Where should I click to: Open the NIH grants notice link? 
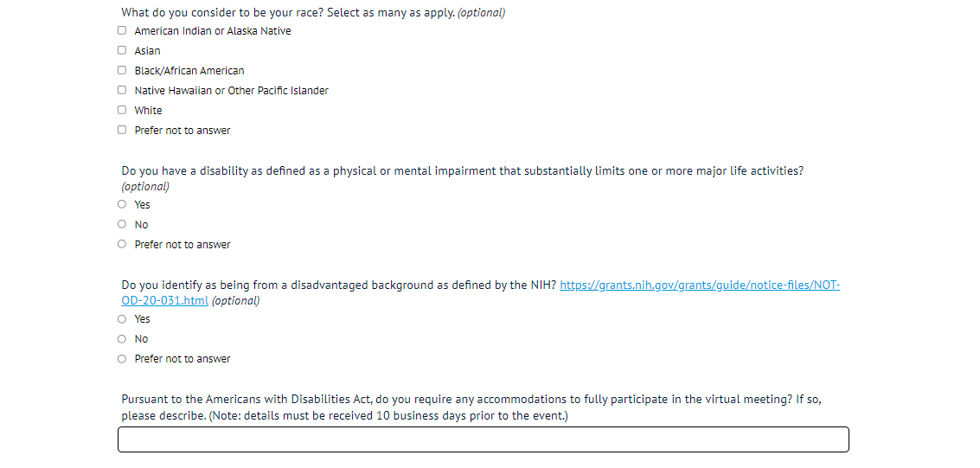pos(699,285)
